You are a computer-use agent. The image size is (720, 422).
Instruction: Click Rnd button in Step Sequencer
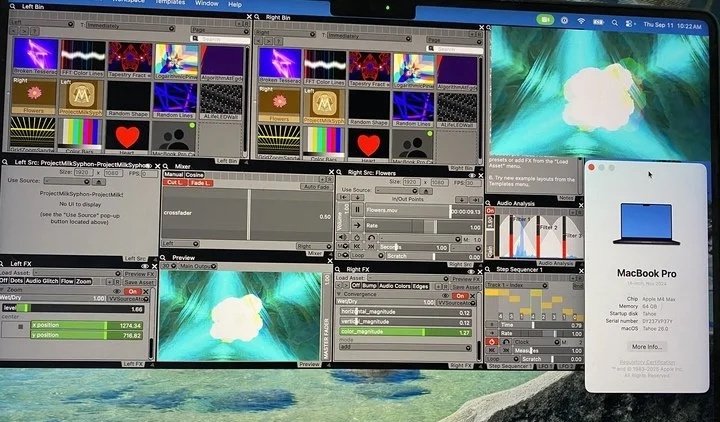tap(578, 286)
